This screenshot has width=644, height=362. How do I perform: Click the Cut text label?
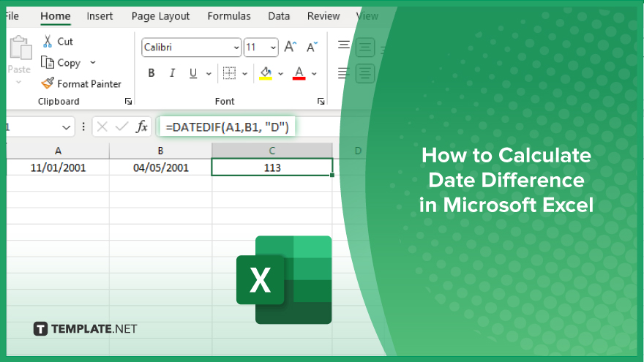(65, 42)
